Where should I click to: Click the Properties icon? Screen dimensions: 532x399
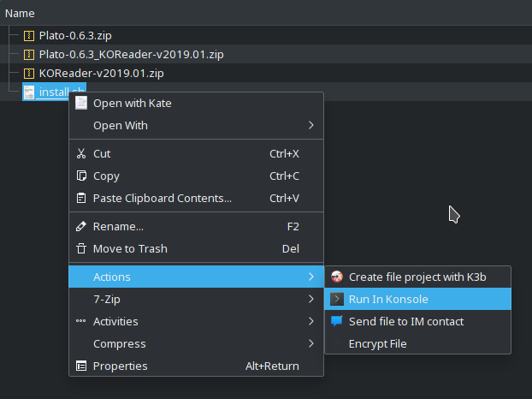(x=81, y=366)
